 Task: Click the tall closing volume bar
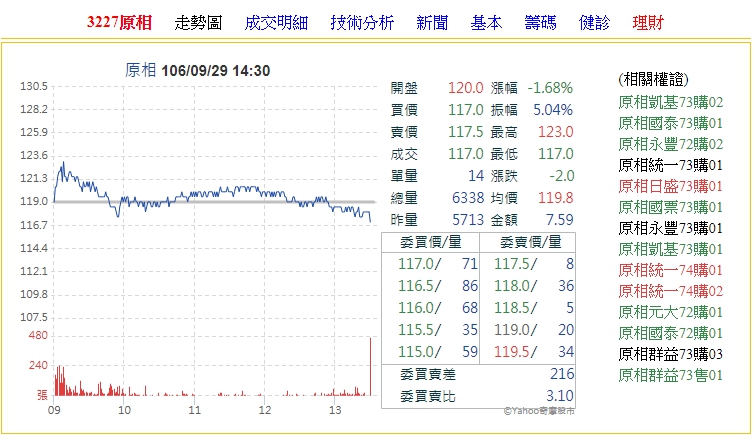point(370,366)
